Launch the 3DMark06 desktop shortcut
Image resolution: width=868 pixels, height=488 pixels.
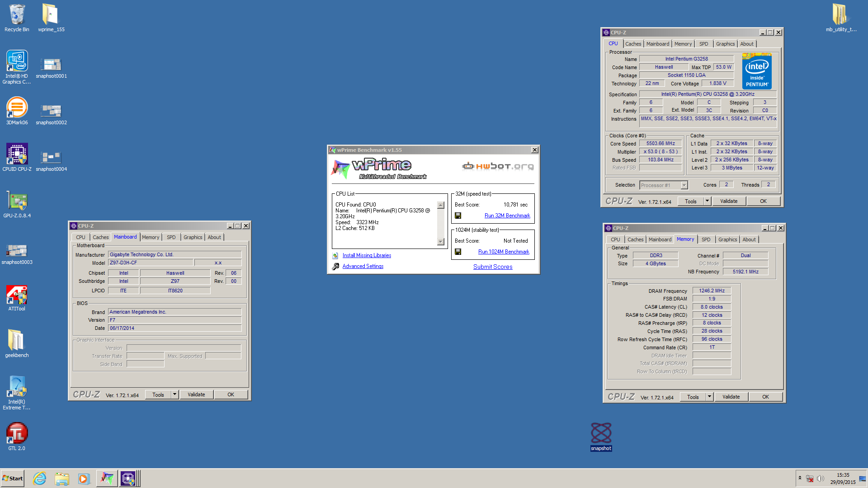coord(17,111)
